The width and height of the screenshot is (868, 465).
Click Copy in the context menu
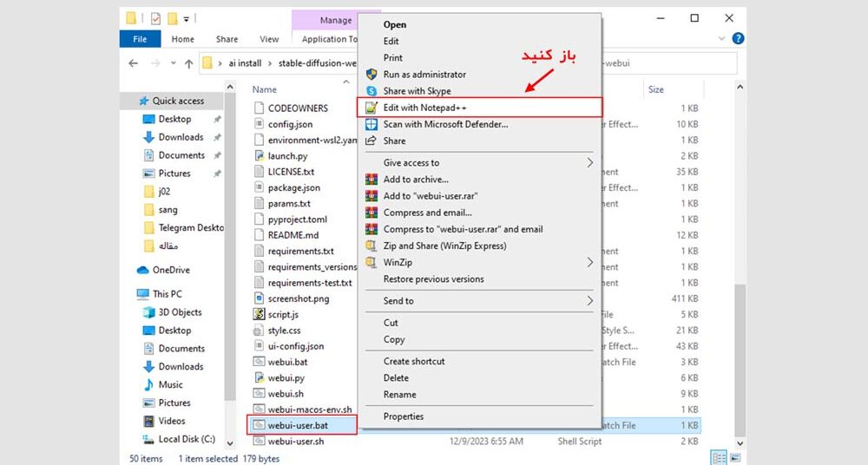tap(394, 339)
